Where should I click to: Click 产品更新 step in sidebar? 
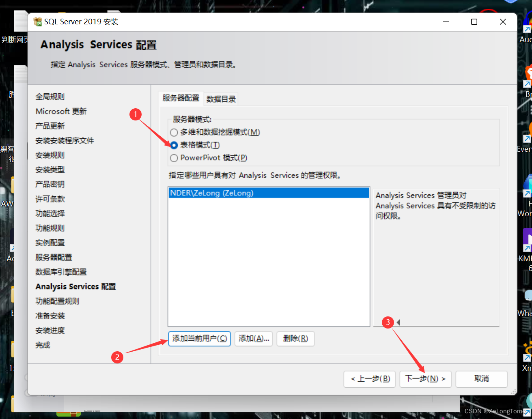[x=50, y=126]
